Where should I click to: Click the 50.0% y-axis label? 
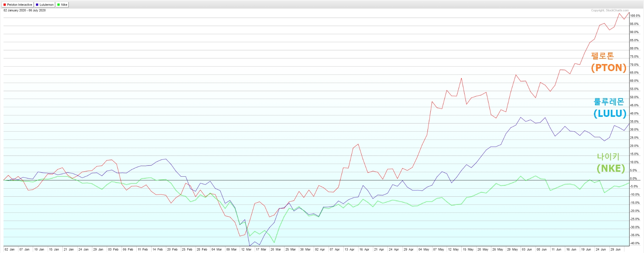(634, 97)
